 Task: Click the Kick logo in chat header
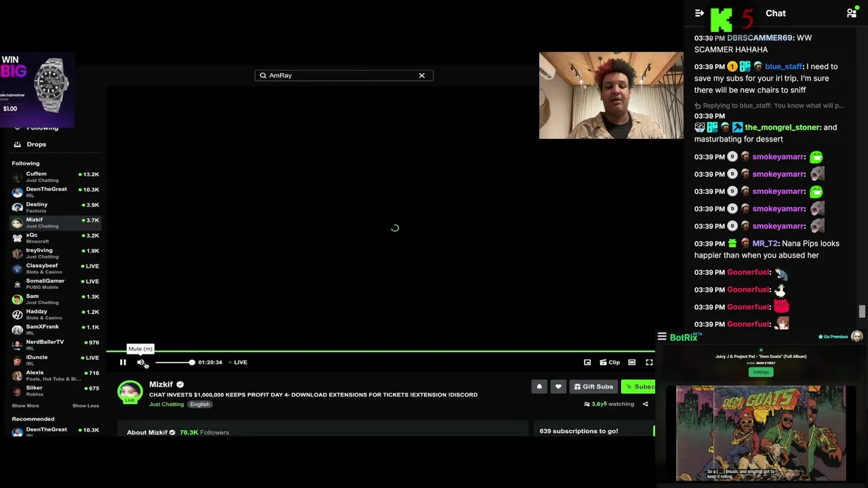coord(722,19)
